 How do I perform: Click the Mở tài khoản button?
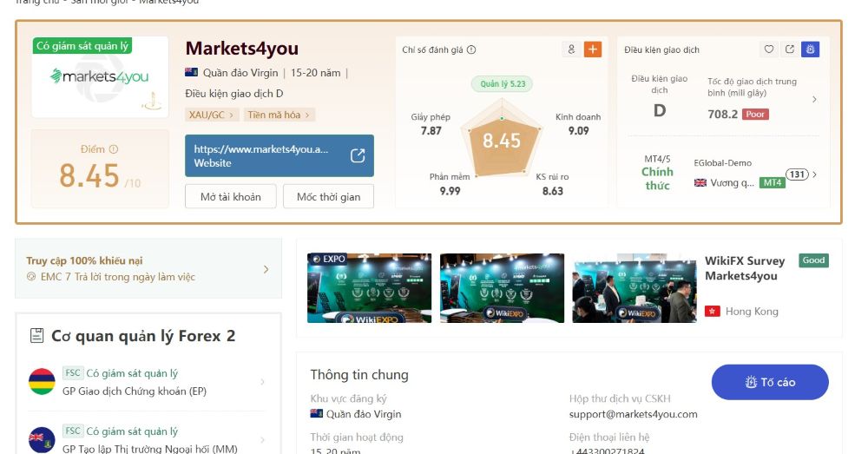(x=230, y=196)
